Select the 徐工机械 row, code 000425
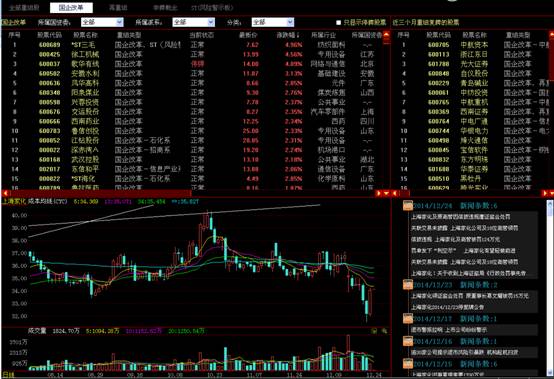This screenshot has height=379, width=554. coord(192,54)
